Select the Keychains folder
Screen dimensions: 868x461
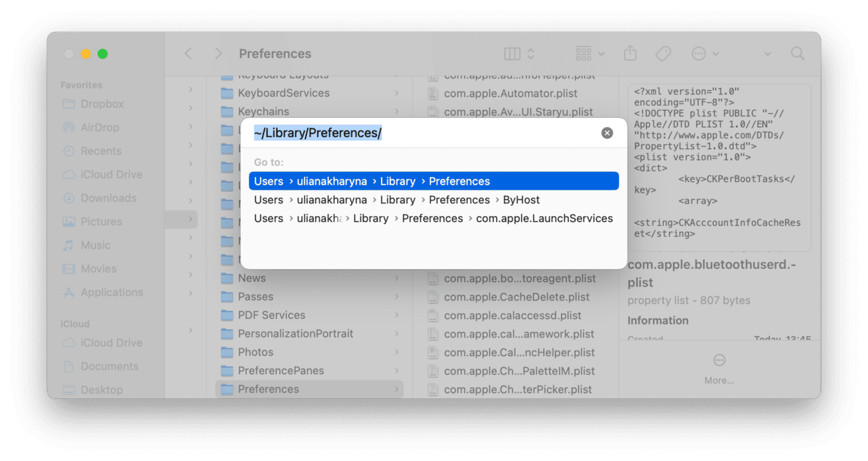309,111
